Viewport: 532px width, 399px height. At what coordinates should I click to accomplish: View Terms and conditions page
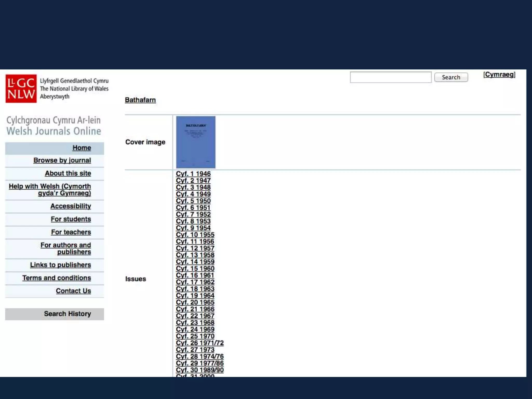[x=57, y=278]
